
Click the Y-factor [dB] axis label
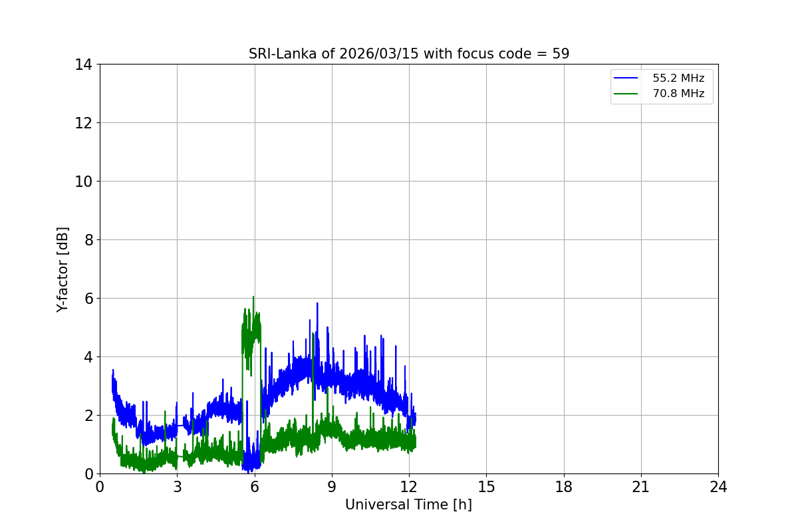point(63,269)
